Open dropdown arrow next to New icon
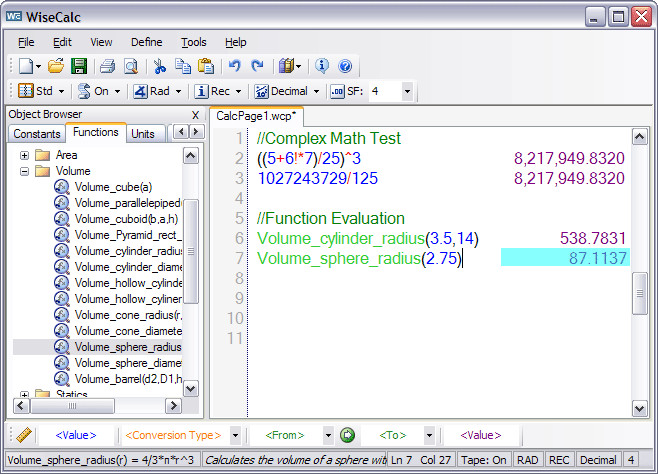Viewport: 658px width, 474px height. tap(38, 66)
